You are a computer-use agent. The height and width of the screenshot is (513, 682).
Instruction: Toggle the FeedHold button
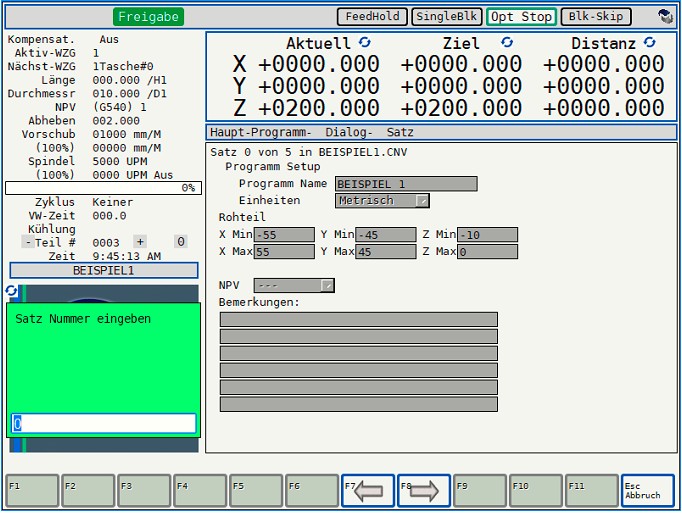(x=372, y=17)
